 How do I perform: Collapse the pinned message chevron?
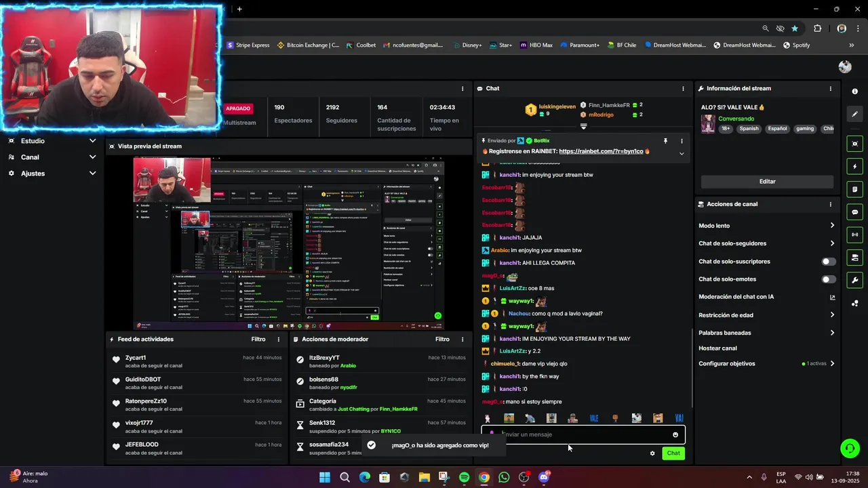682,154
